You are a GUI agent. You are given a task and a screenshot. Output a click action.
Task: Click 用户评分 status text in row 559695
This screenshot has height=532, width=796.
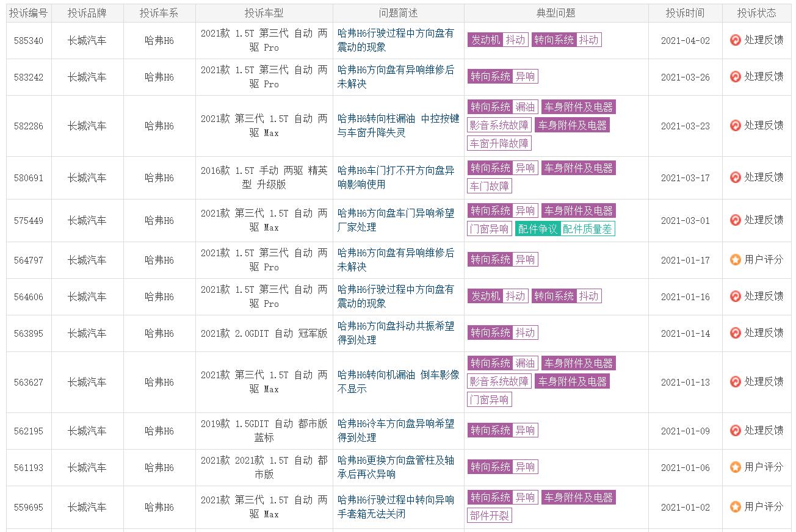[764, 507]
